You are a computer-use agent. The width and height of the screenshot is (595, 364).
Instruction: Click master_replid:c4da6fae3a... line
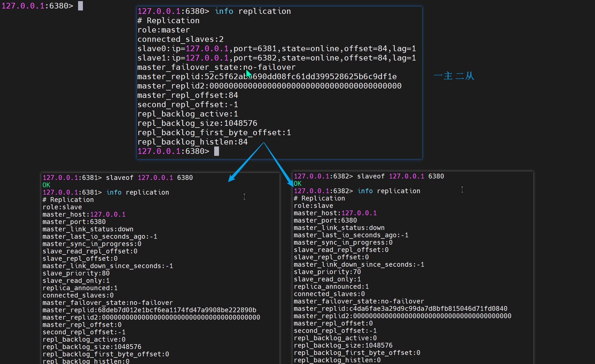[401, 309]
